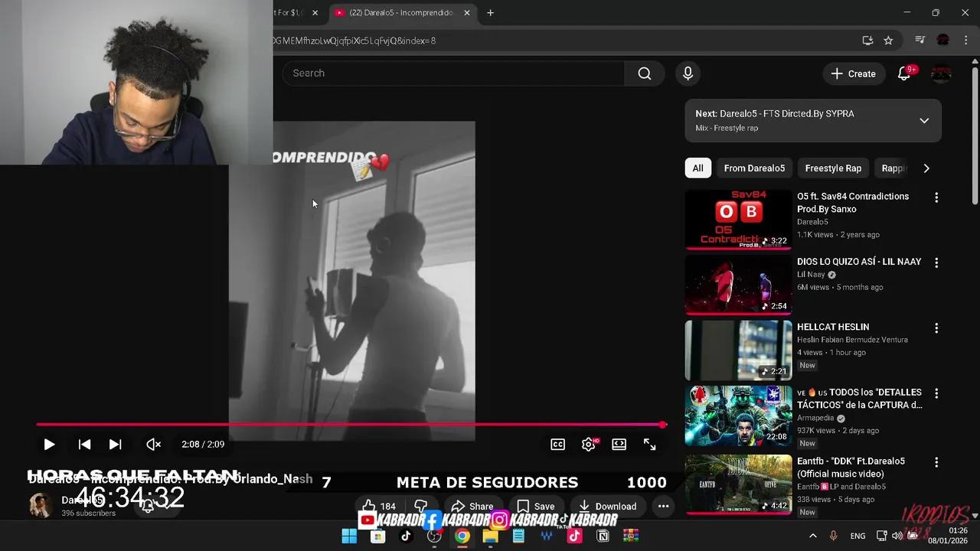Open Microsoft Store from the taskbar

(x=377, y=536)
